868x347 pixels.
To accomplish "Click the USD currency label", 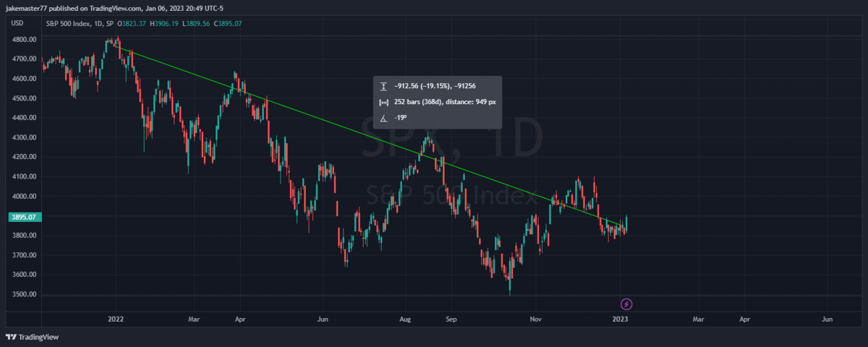I will click(17, 23).
